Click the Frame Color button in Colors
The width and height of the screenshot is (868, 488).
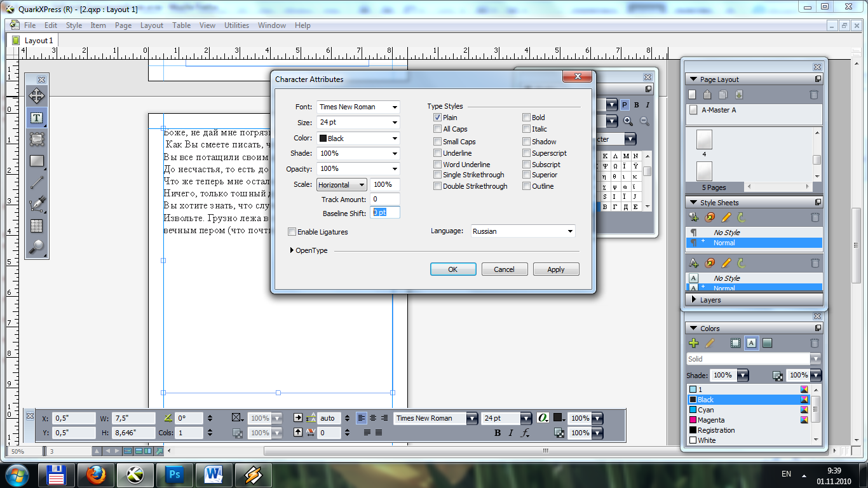point(735,343)
